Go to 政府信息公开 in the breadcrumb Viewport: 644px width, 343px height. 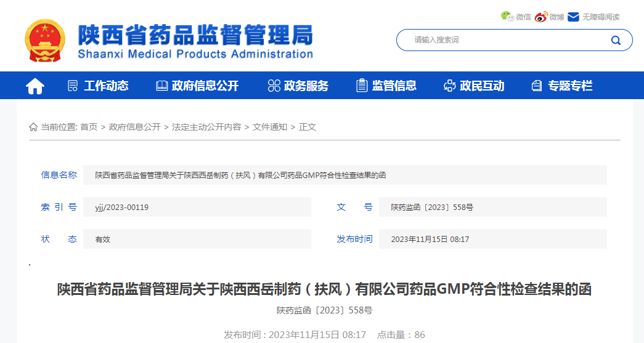pos(135,127)
